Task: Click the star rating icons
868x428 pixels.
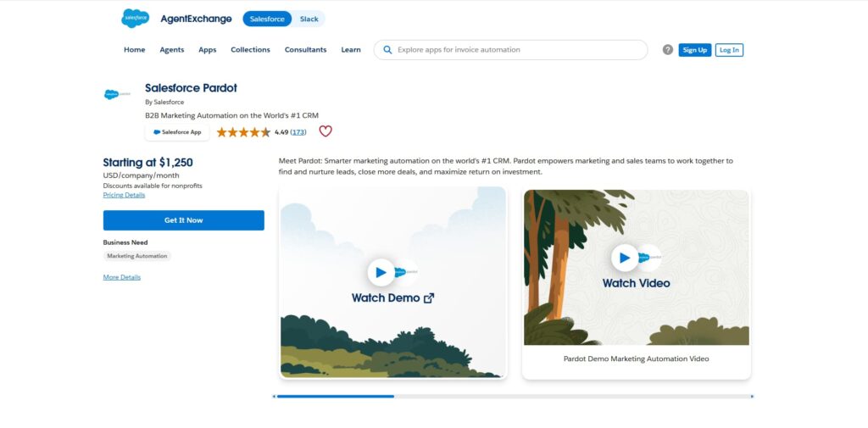Action: [243, 132]
